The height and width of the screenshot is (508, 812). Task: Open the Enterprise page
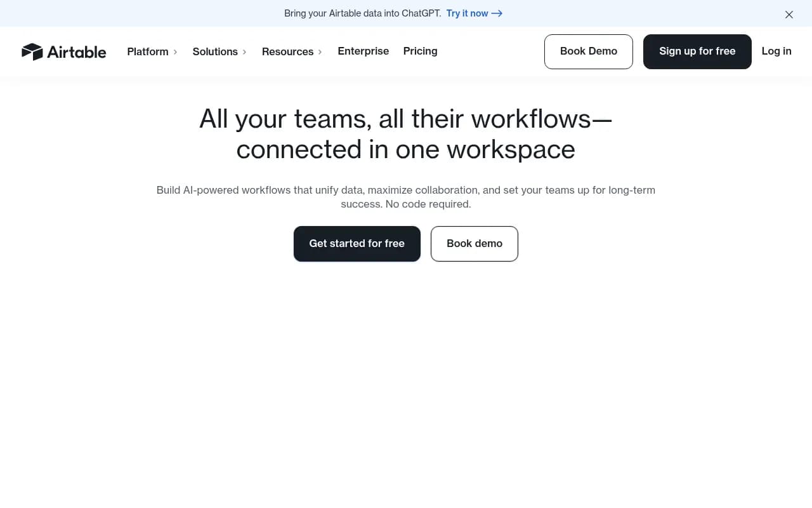click(x=363, y=51)
